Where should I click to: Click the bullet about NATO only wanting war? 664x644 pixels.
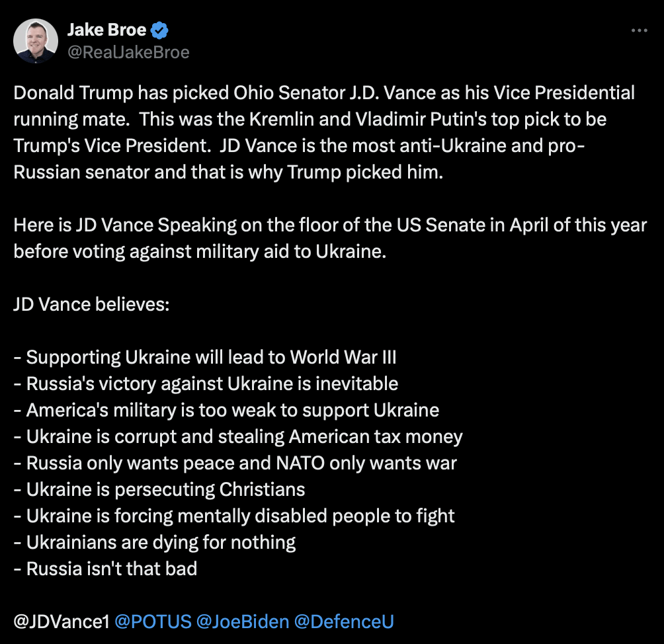(x=235, y=463)
